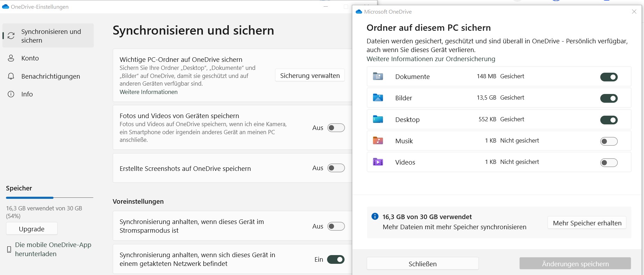Turn on screenshot saving to OneDrive toggle

336,168
